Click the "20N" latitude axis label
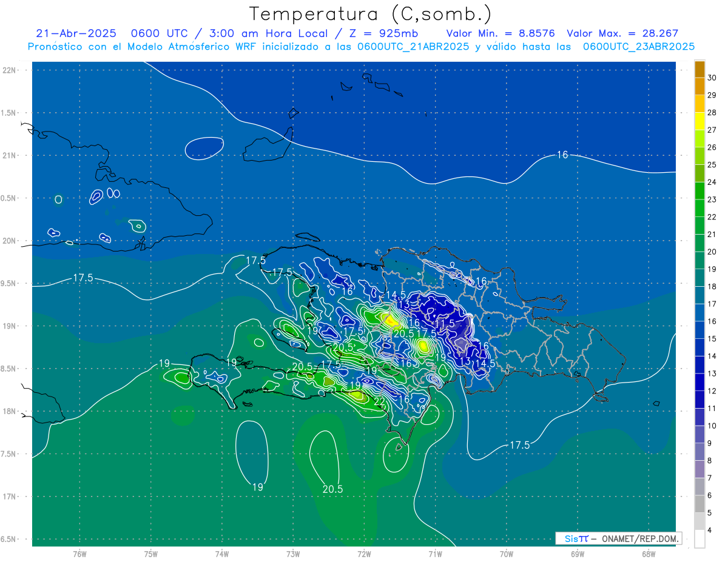Viewport: 728px width, 562px height. [x=9, y=241]
